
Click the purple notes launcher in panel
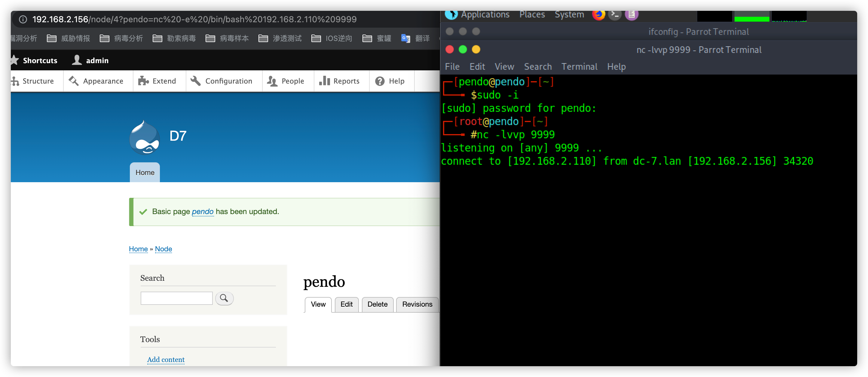click(x=631, y=15)
